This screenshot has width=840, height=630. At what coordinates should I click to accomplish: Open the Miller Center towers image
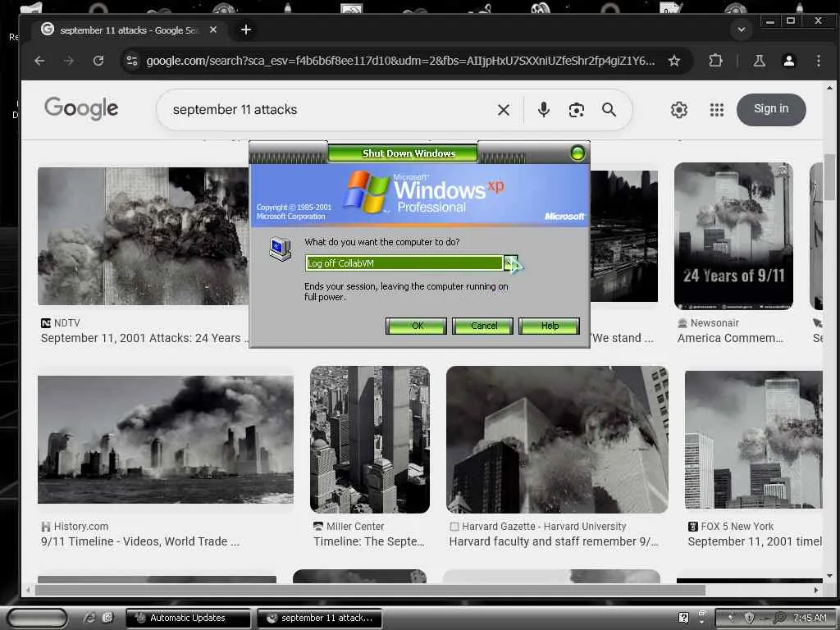pos(370,440)
